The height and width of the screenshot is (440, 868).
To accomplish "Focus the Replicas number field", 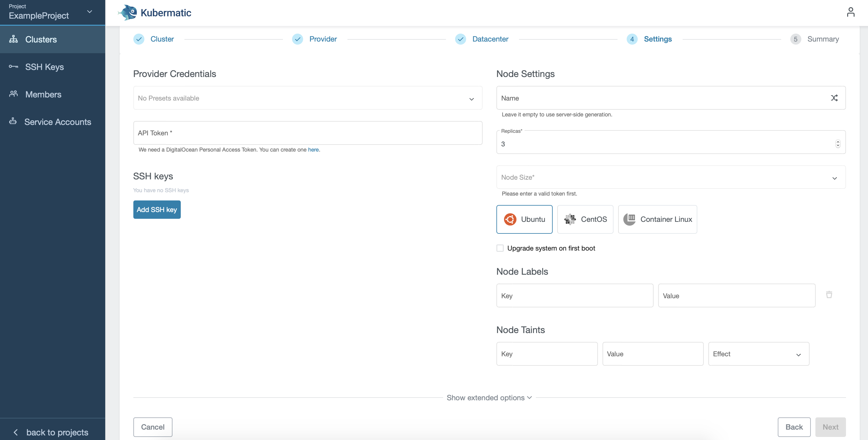I will 671,142.
